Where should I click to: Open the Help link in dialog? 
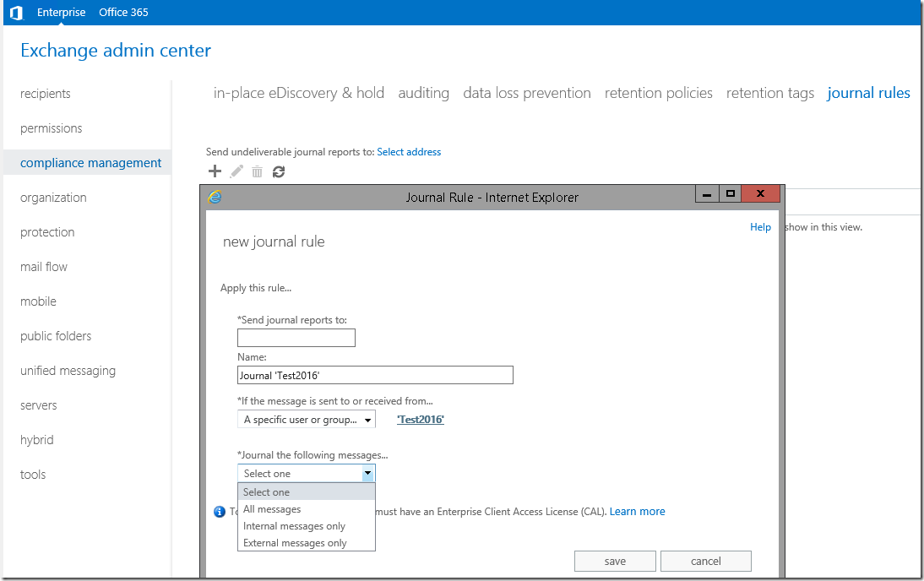coord(760,227)
